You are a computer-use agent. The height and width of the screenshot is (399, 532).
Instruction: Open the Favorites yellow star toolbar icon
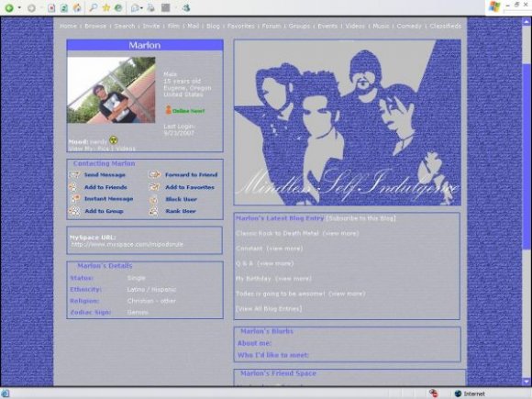click(x=105, y=8)
